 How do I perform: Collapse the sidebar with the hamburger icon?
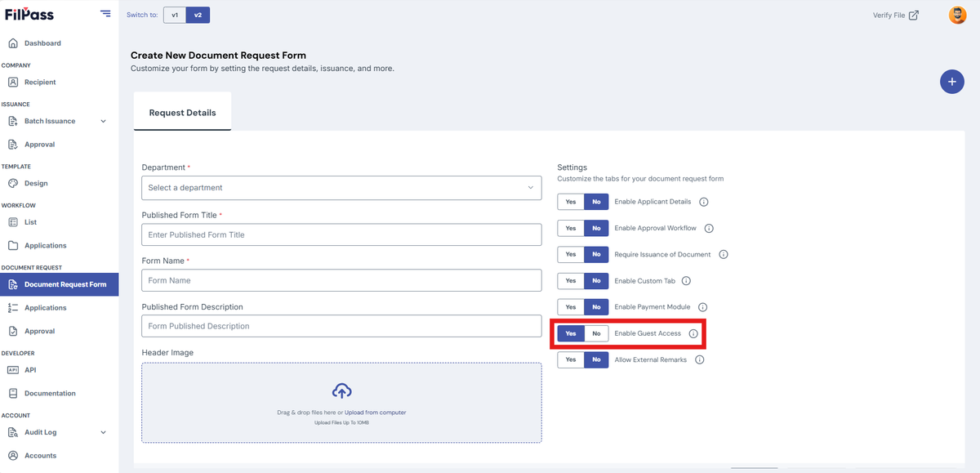point(105,13)
